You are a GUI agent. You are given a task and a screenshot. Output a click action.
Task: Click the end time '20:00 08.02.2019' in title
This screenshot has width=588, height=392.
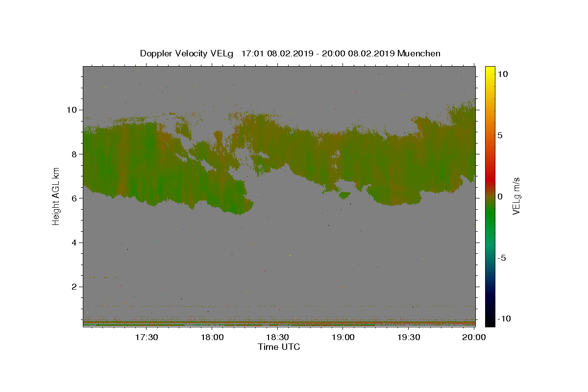[359, 53]
